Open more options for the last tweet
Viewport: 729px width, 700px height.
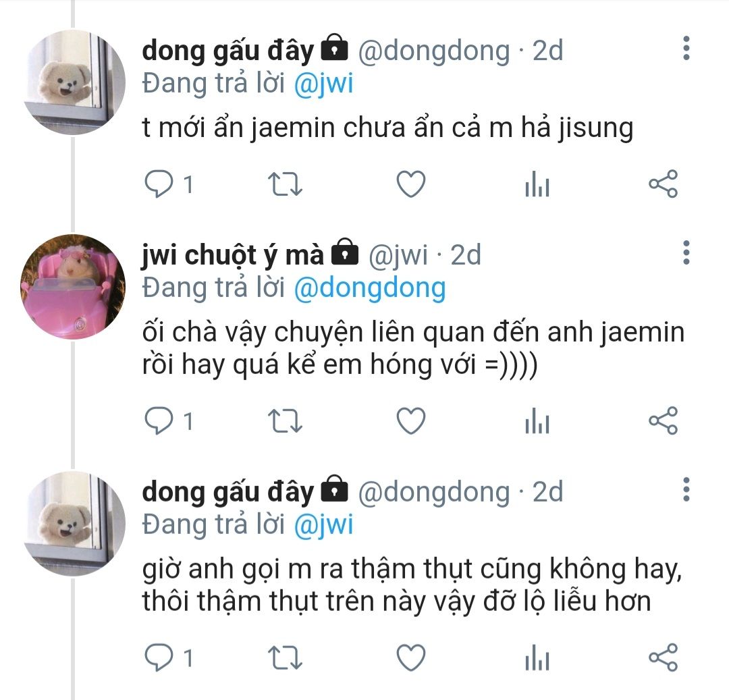(686, 489)
